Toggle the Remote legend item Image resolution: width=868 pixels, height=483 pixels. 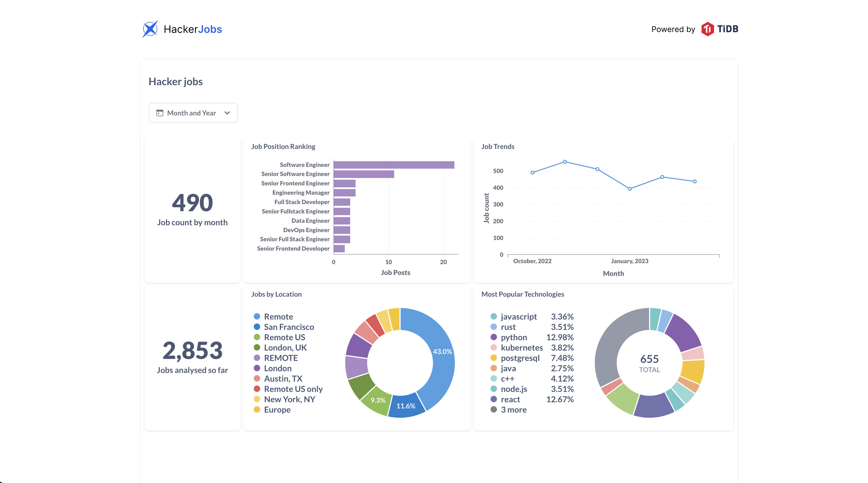278,316
